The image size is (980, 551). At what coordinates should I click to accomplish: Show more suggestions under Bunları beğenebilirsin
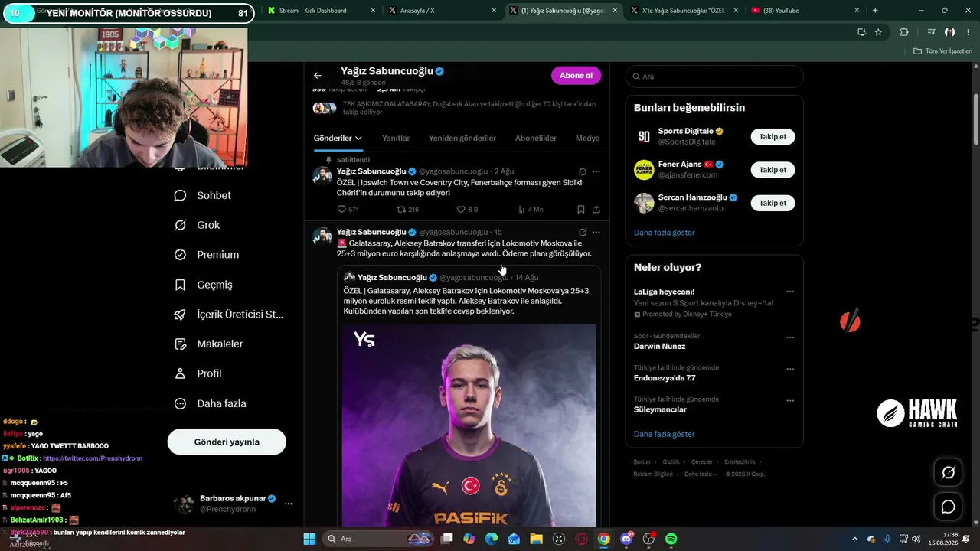point(664,233)
